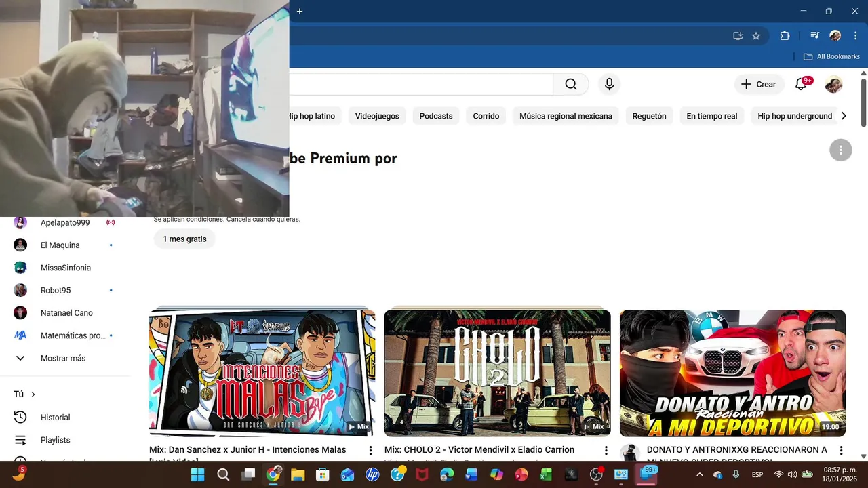Viewport: 868px width, 488px height.
Task: Open Chrome media controls icon
Action: 814,36
